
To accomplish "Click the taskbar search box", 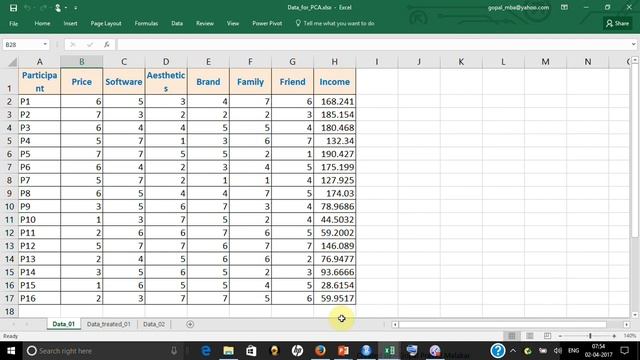I will (x=102, y=351).
